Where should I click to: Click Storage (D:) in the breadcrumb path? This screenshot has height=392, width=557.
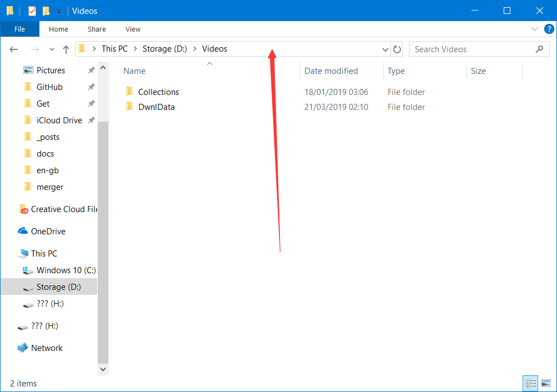pyautogui.click(x=164, y=49)
